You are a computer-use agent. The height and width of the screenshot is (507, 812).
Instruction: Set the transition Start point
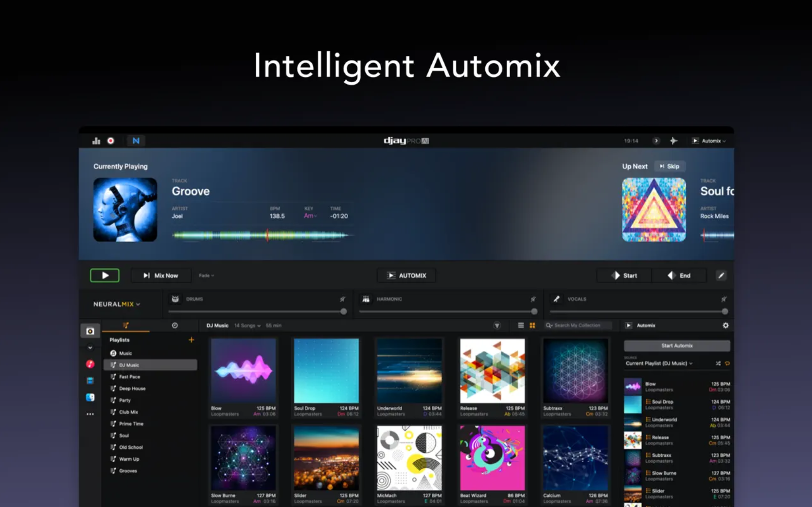pyautogui.click(x=625, y=275)
